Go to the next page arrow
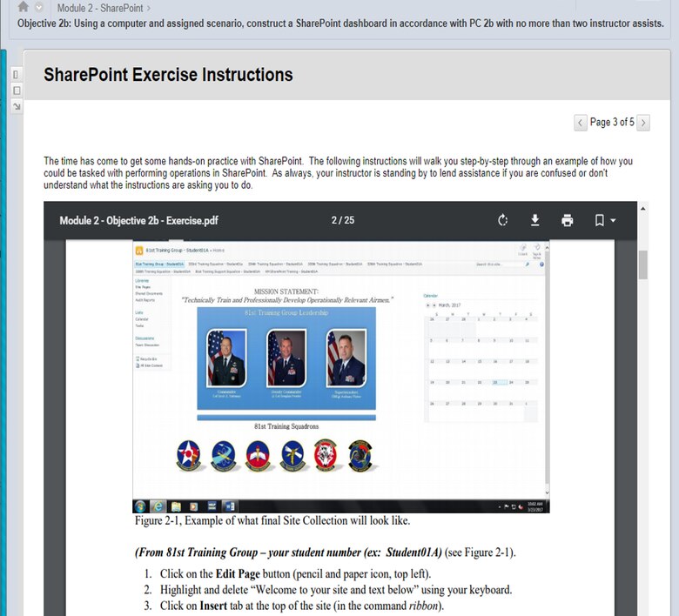The image size is (679, 616). [x=642, y=123]
